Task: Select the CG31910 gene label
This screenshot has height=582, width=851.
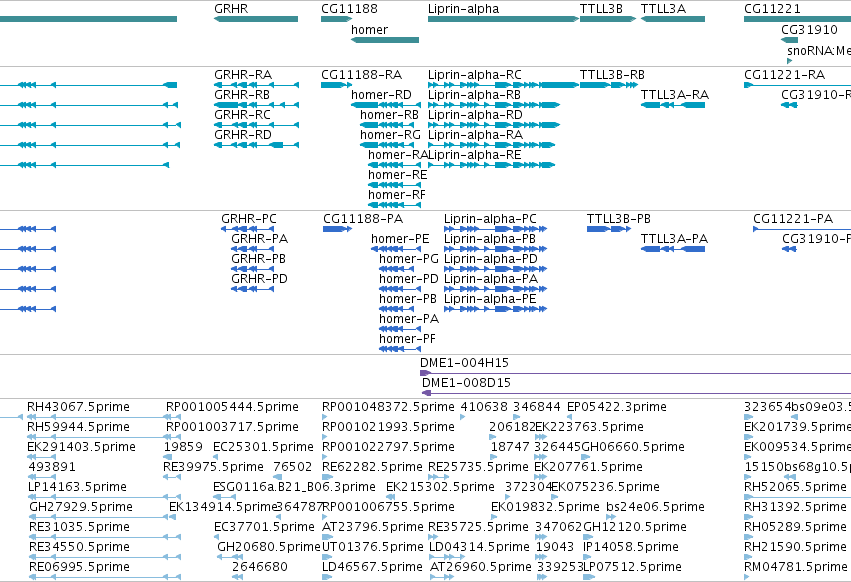Action: click(x=809, y=29)
